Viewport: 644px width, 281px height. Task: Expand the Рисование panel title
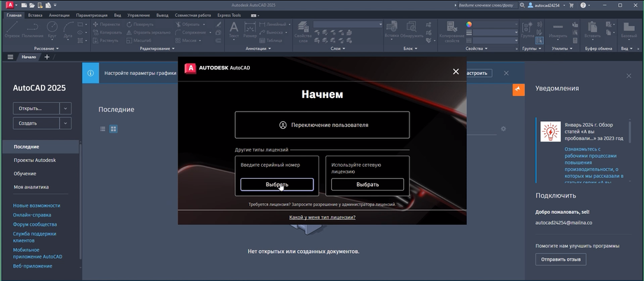[46, 48]
